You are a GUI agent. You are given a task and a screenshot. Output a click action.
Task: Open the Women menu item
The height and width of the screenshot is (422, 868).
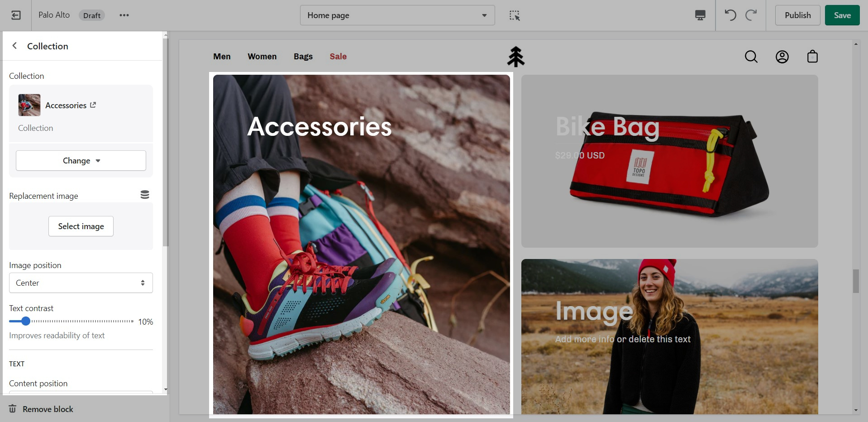(x=262, y=57)
